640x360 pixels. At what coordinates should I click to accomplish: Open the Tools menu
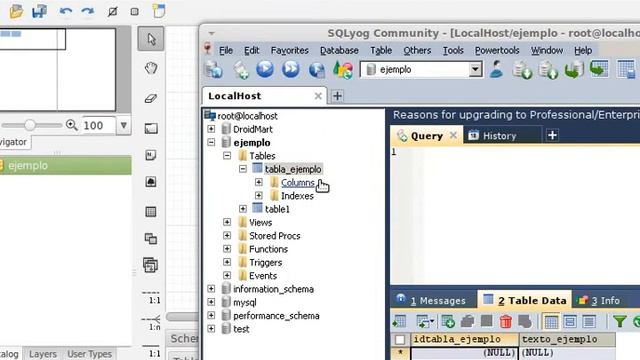[453, 50]
